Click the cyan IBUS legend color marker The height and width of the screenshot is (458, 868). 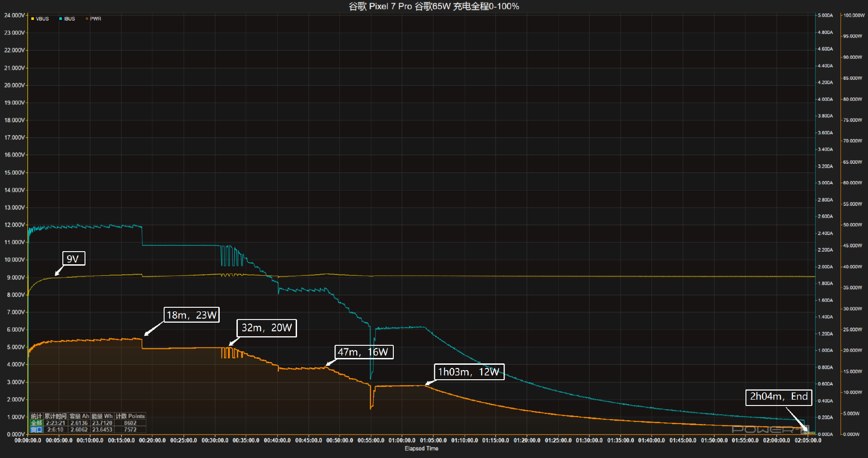(61, 19)
